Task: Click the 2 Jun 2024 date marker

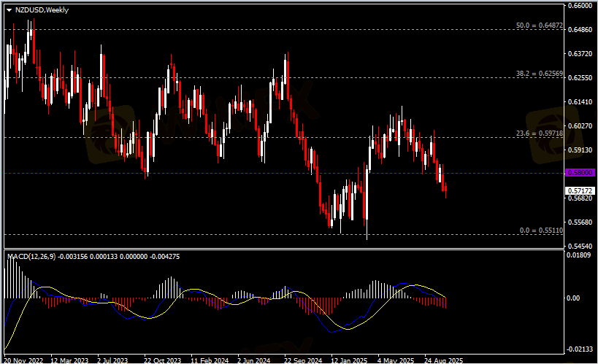Action: (x=254, y=360)
